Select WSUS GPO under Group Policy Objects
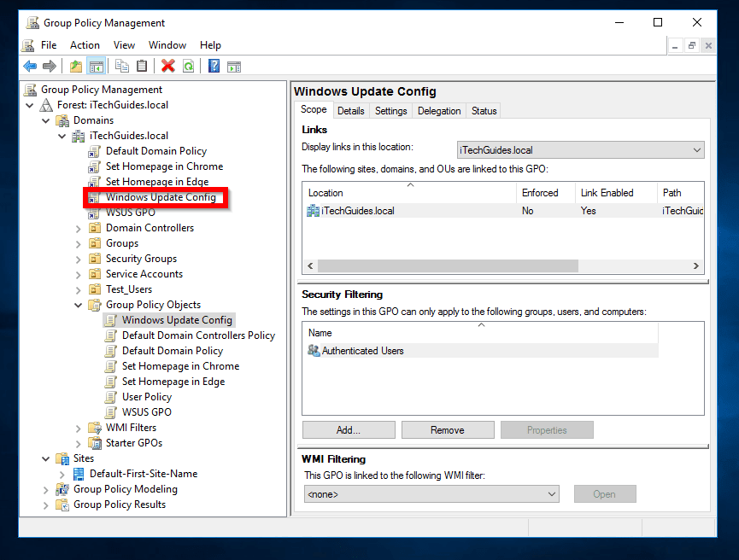Screen dimensions: 739x560 [147, 412]
